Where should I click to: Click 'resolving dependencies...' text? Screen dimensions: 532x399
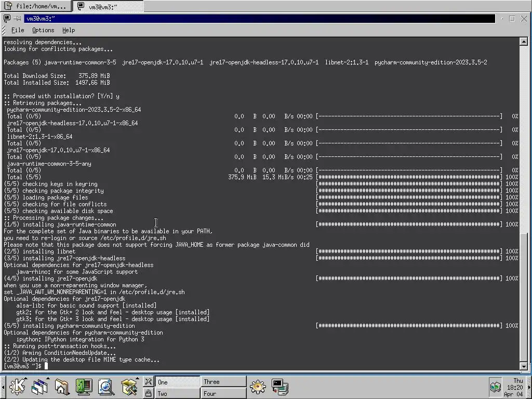point(43,42)
